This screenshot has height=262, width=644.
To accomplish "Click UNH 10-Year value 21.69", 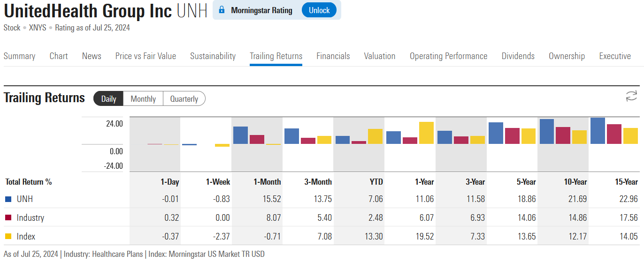I will 577,199.
